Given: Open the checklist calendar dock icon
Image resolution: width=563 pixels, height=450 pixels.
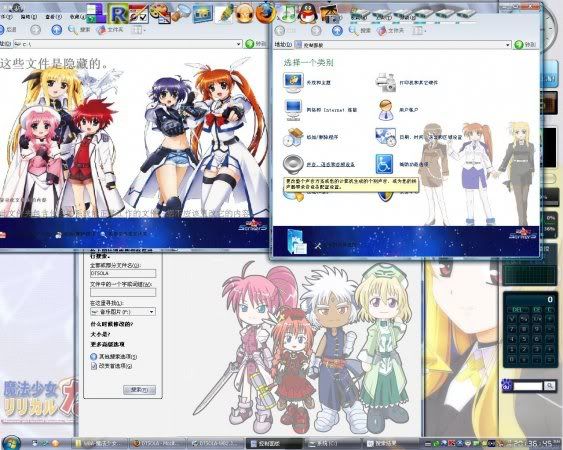Looking at the screenshot, I should click(x=139, y=14).
